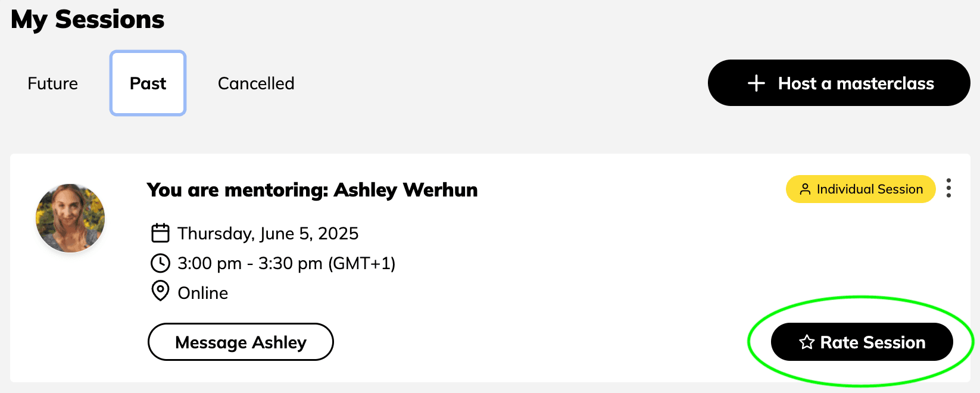
Task: Open the Cancelled sessions tab
Action: [x=256, y=83]
